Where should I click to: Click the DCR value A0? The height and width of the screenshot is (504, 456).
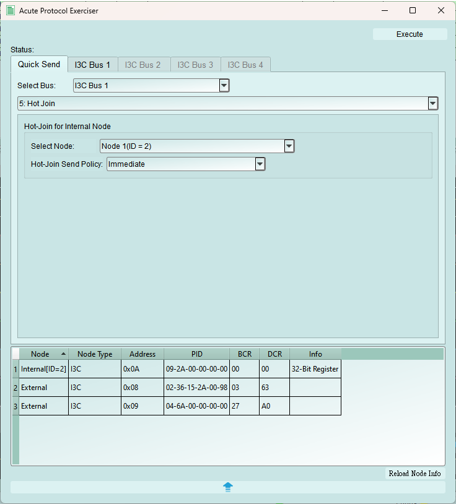point(275,406)
